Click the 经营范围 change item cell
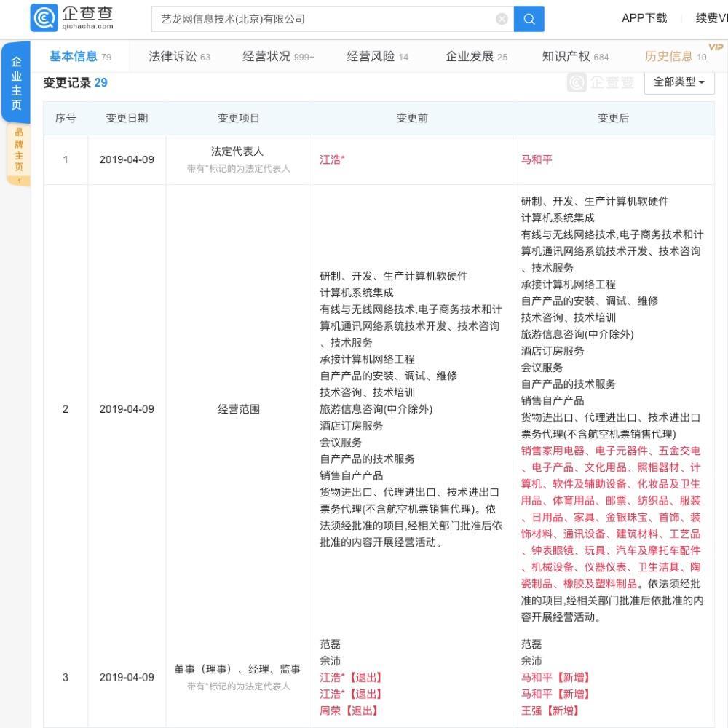 click(239, 409)
